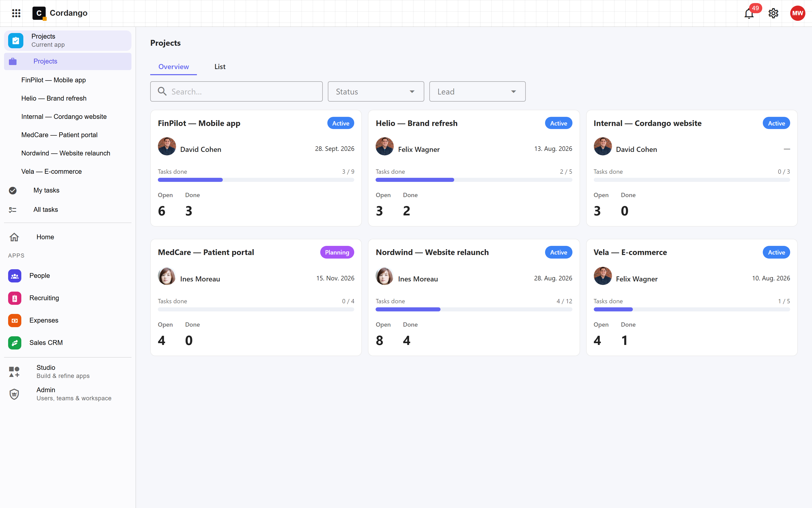The height and width of the screenshot is (508, 812).
Task: Click into the Search projects field
Action: (x=236, y=91)
